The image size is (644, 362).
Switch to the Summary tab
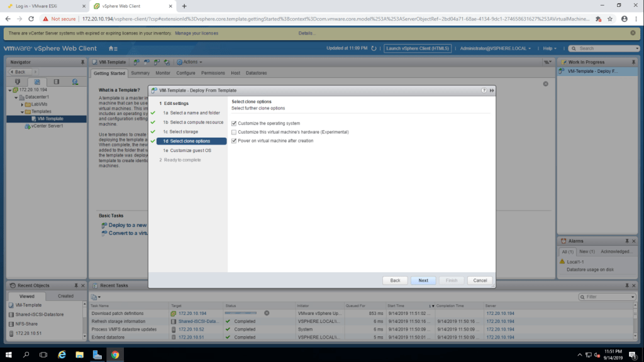[x=140, y=73]
